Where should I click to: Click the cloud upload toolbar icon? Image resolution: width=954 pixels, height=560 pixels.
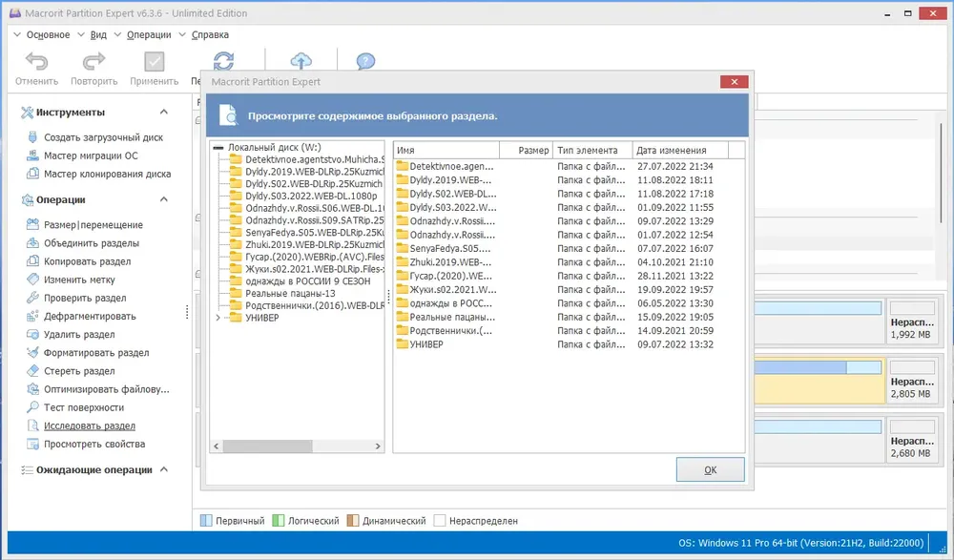[301, 61]
